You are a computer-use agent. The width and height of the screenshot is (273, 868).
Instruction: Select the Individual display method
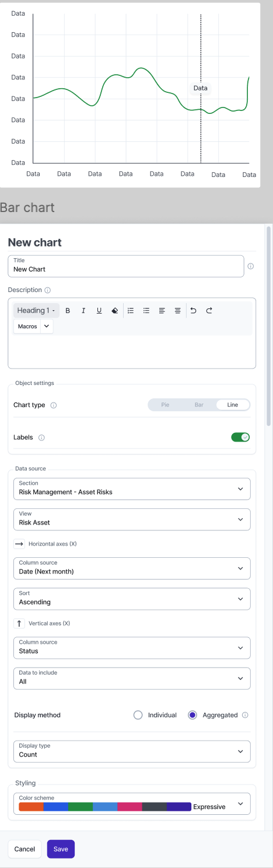(x=138, y=715)
